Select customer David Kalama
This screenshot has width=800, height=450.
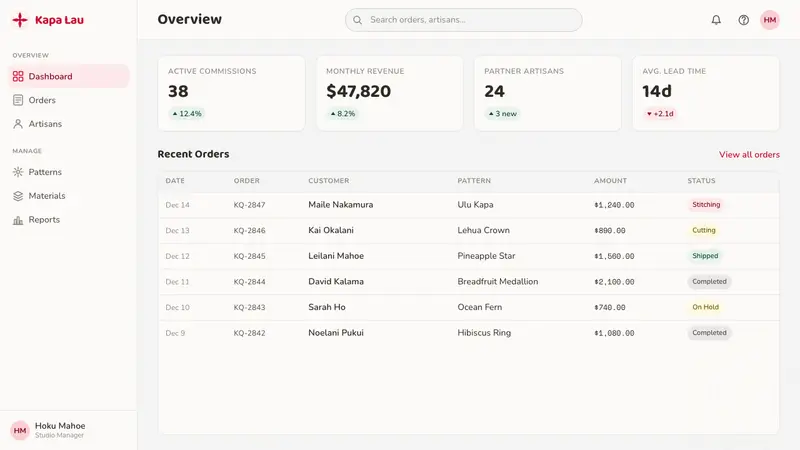[x=336, y=281]
